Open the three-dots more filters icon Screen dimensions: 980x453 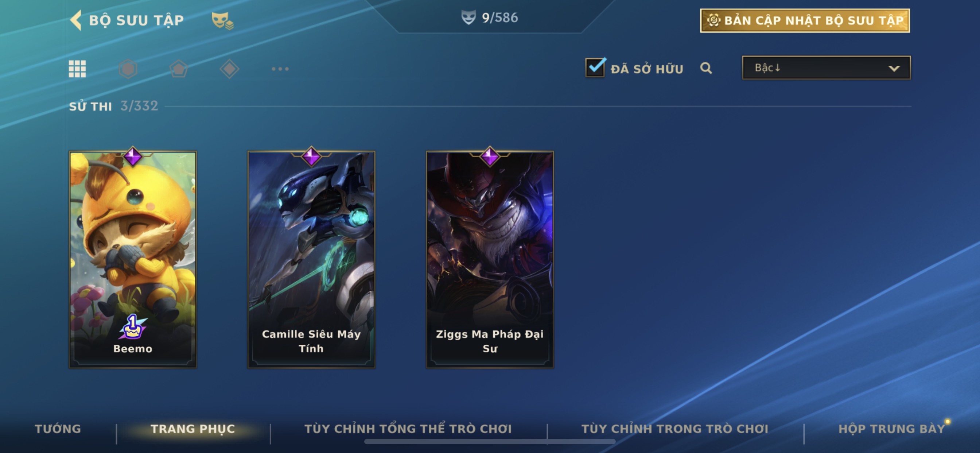point(280,69)
